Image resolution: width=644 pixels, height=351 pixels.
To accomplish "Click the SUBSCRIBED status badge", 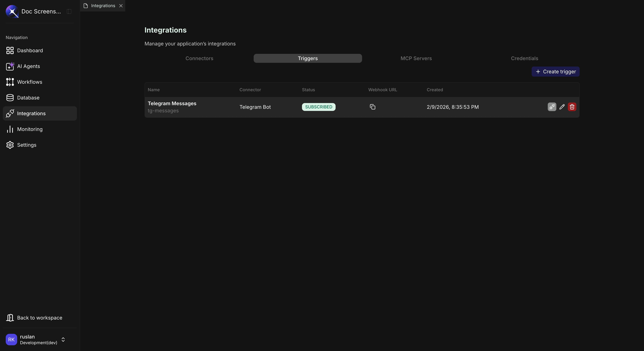I will coord(318,107).
